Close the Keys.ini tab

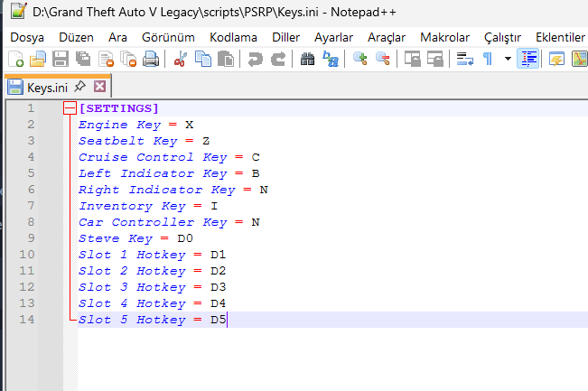tap(99, 87)
